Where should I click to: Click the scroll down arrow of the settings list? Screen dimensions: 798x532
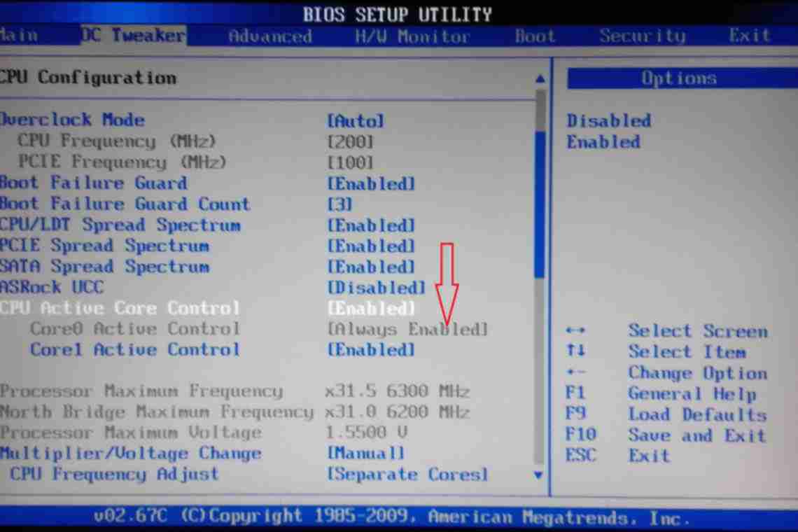click(x=538, y=475)
